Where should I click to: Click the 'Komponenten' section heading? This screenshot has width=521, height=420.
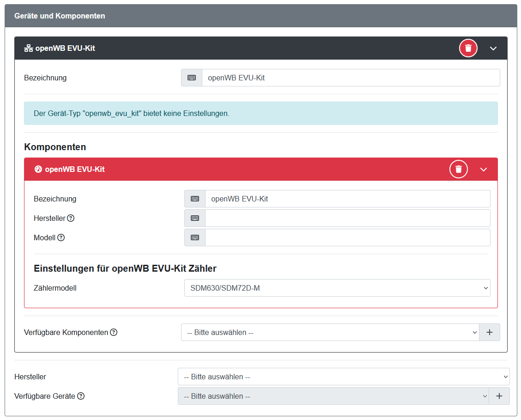coord(55,147)
